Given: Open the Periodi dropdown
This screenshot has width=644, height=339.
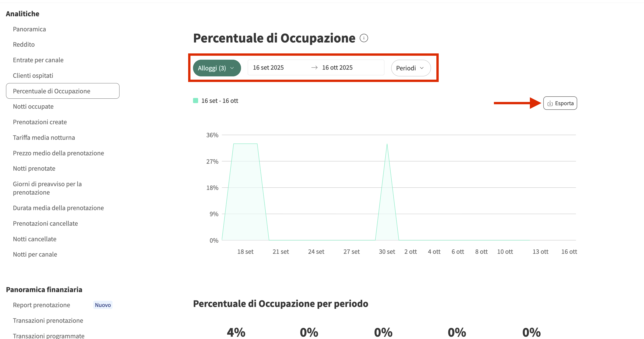Looking at the screenshot, I should click(x=410, y=68).
